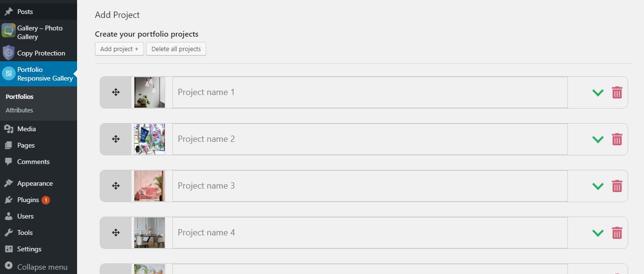Viewport: 644px width, 274px height.
Task: Focus the Project name 1 text field
Action: [370, 92]
